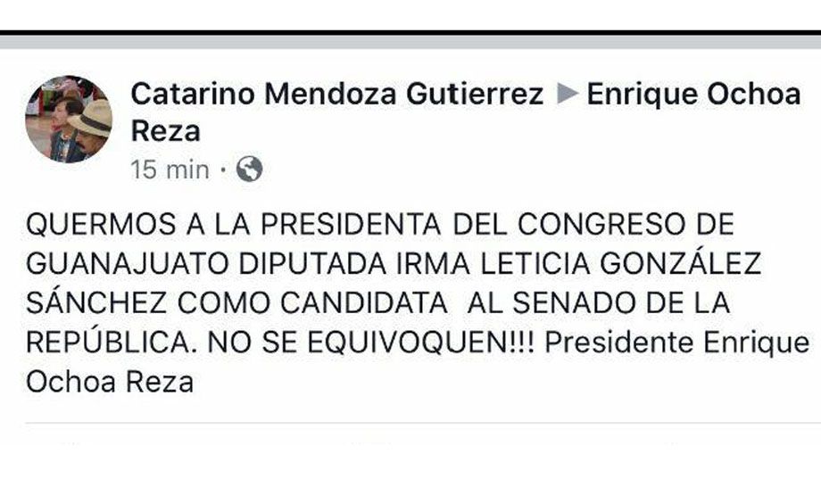The height and width of the screenshot is (504, 821).
Task: Click "Ochoa Reza" on the post's last line
Action: (110, 382)
